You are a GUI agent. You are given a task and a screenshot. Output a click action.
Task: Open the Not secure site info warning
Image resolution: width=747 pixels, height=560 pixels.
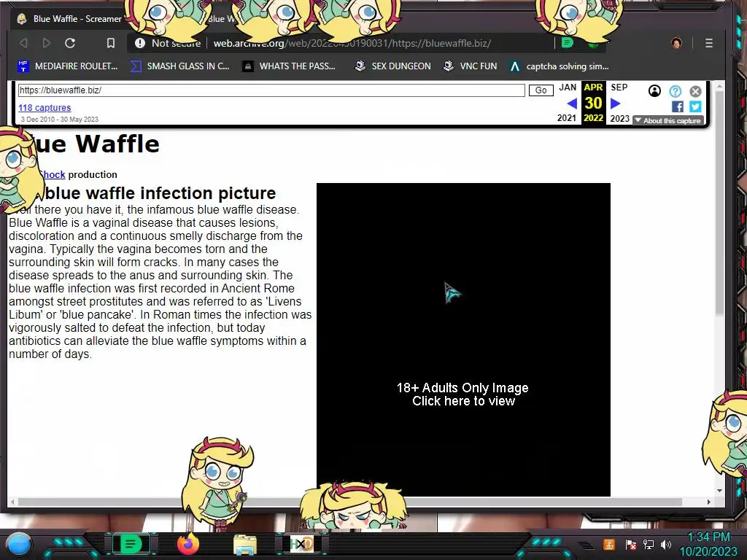pyautogui.click(x=168, y=43)
